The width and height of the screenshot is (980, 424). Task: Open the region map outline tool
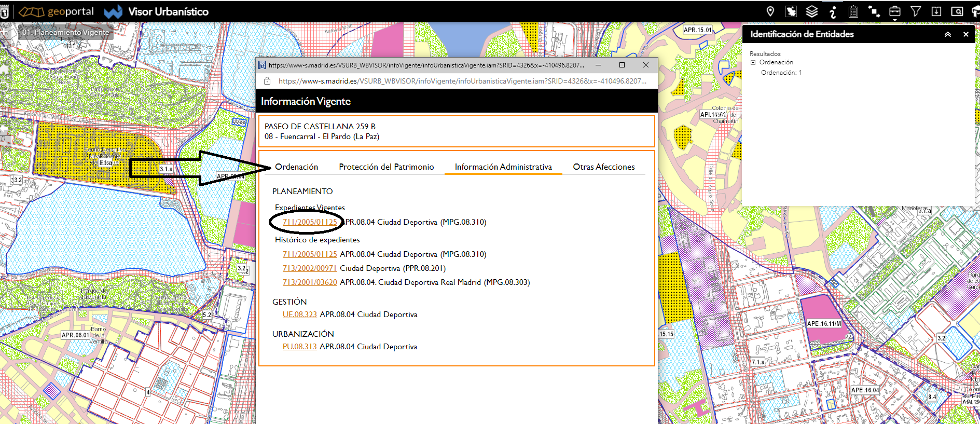coord(791,11)
